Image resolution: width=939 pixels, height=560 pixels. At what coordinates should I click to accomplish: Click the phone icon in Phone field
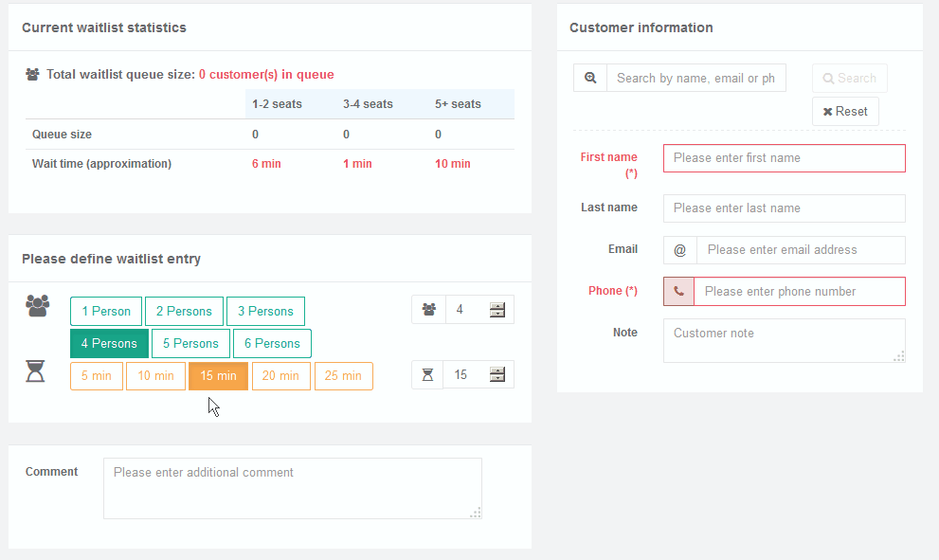pyautogui.click(x=678, y=291)
